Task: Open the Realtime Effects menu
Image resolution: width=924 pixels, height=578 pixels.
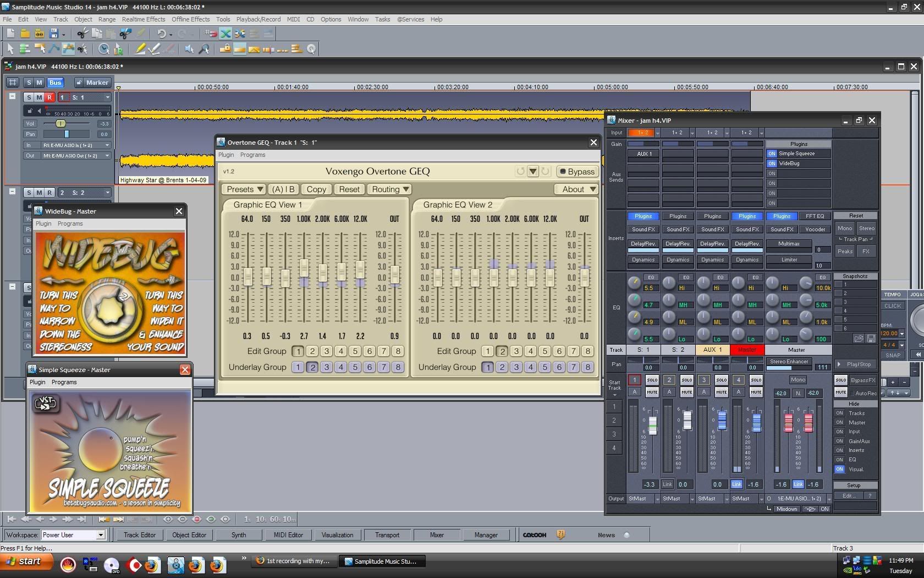Action: (x=144, y=19)
